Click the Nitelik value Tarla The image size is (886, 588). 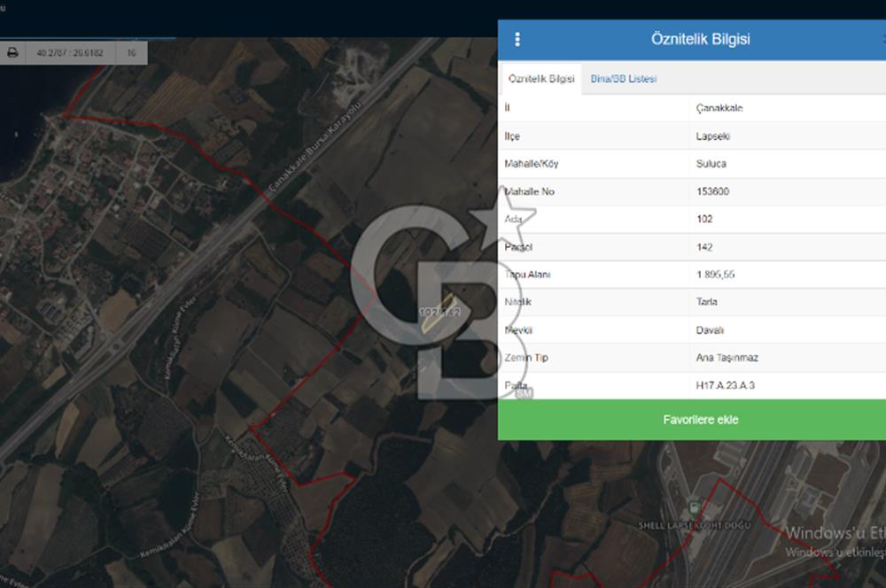[707, 302]
